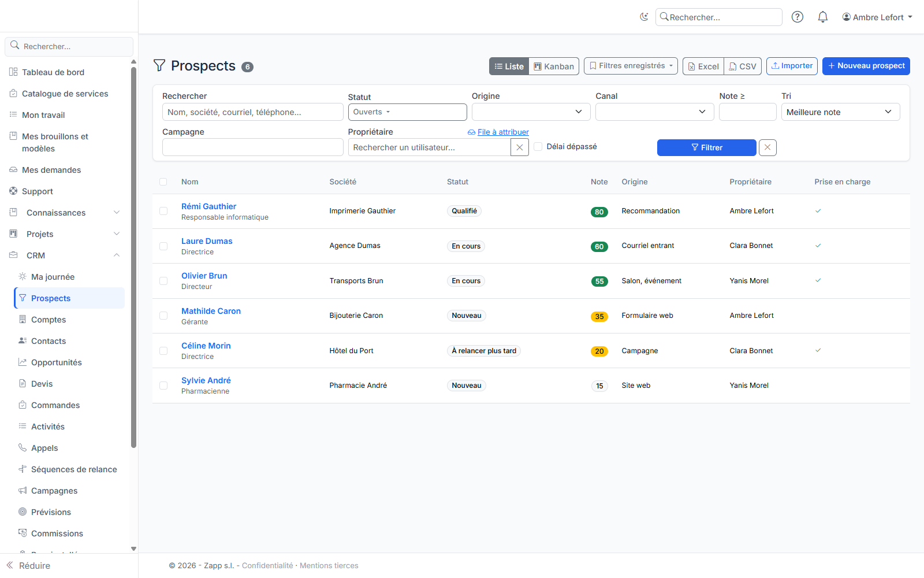Click the Importer button

coord(792,66)
